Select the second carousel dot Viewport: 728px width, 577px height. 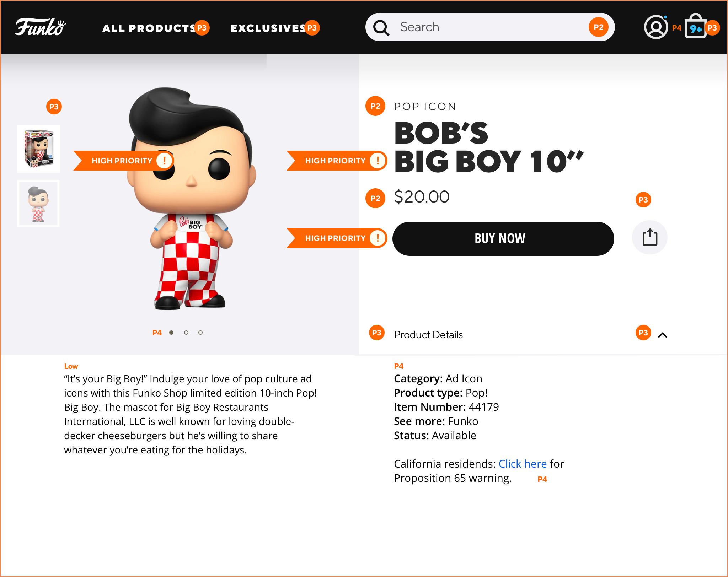(186, 333)
